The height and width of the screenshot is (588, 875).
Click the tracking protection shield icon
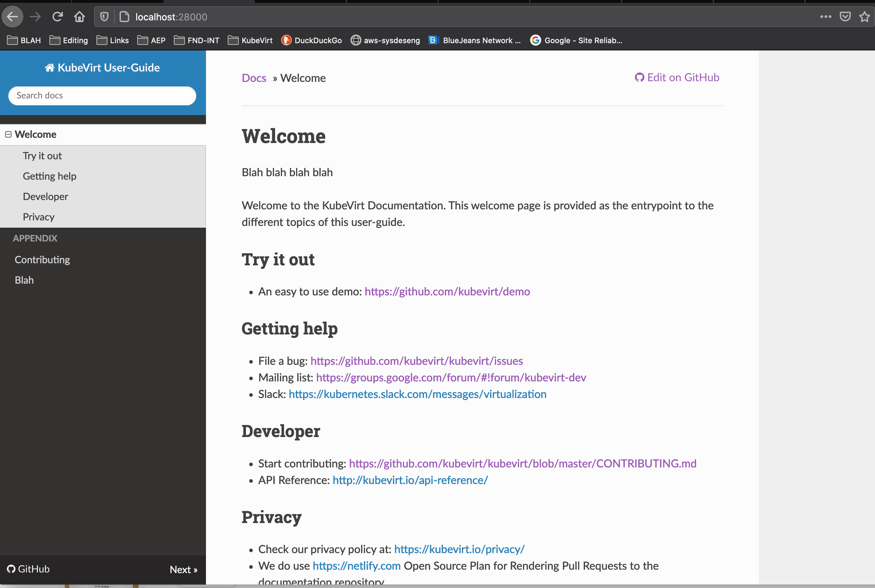pyautogui.click(x=104, y=17)
